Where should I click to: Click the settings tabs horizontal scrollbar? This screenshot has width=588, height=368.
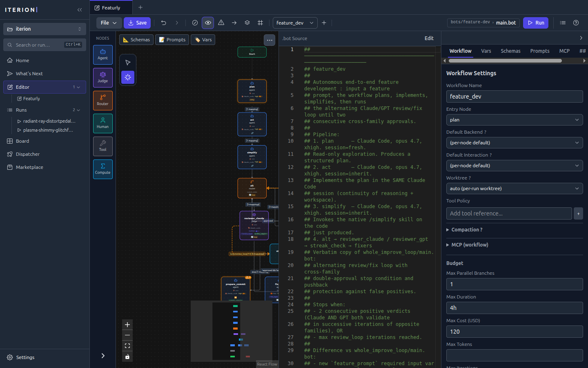coord(505,61)
